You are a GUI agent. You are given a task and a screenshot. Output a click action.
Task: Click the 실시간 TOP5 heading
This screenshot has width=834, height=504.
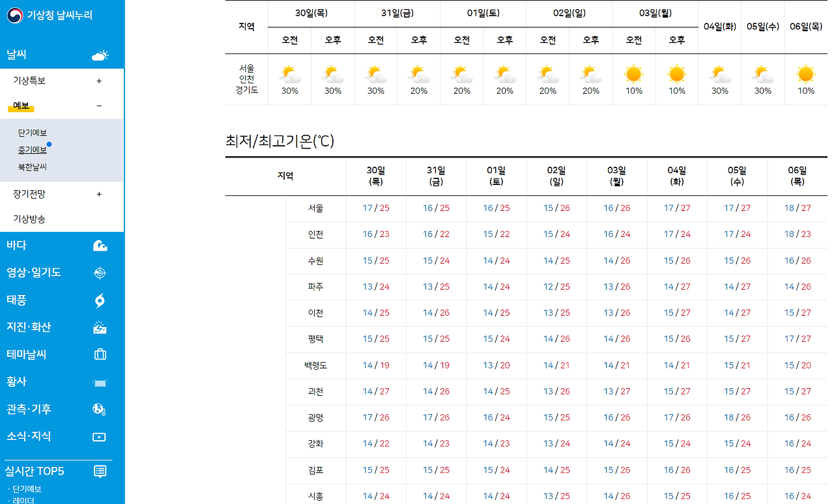point(35,471)
